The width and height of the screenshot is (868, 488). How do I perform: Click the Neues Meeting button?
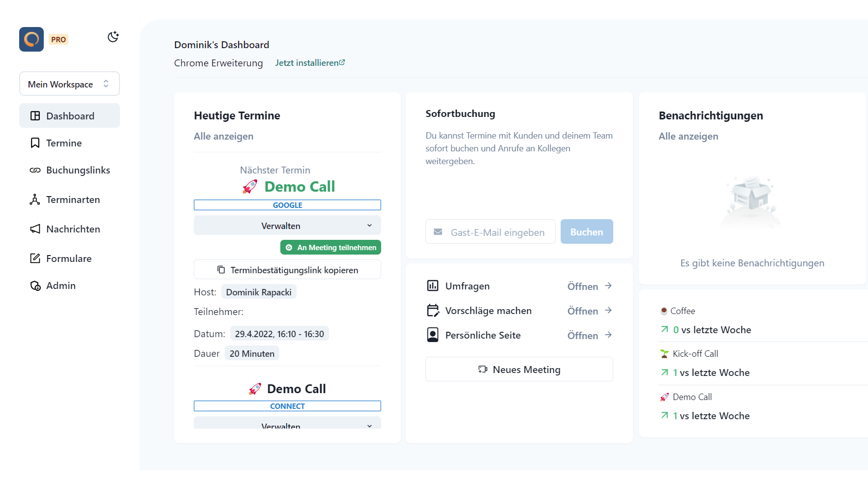click(519, 369)
